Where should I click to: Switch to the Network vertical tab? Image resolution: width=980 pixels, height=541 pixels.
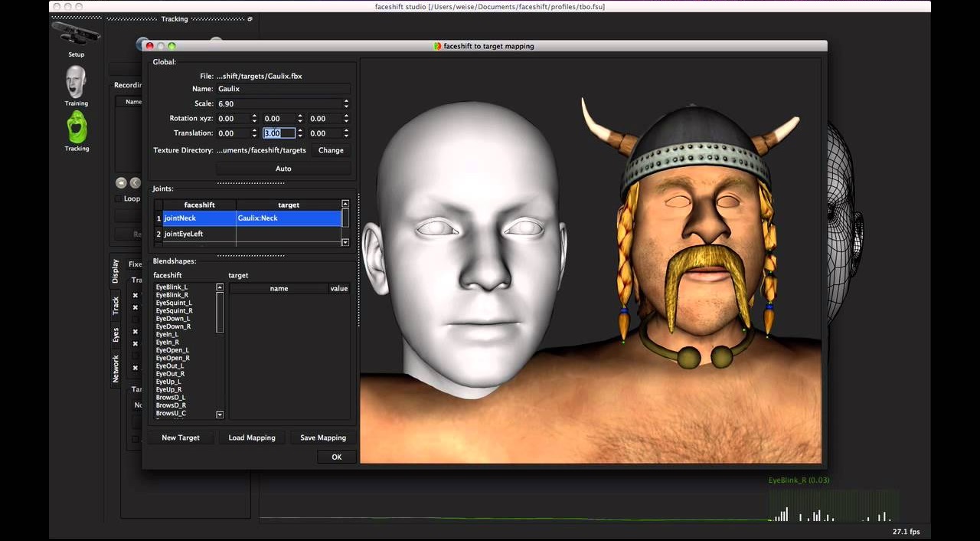(x=116, y=369)
